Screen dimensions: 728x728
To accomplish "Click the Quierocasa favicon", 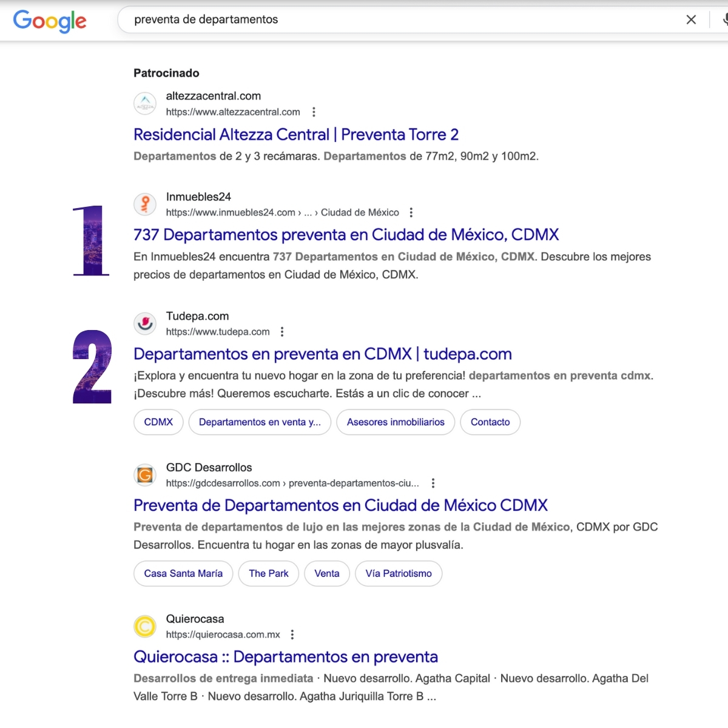I will click(145, 627).
